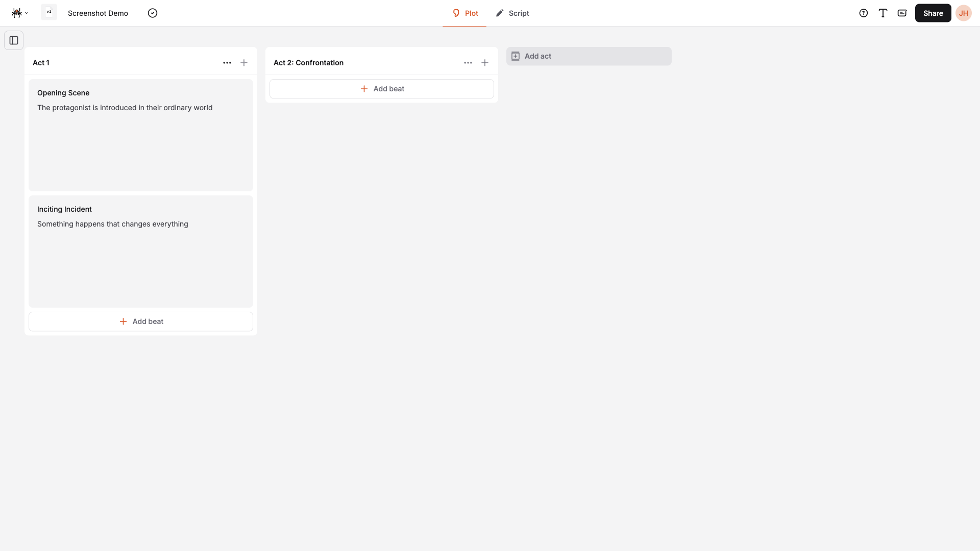980x551 pixels.
Task: Select the Plot tab
Action: coord(464,13)
